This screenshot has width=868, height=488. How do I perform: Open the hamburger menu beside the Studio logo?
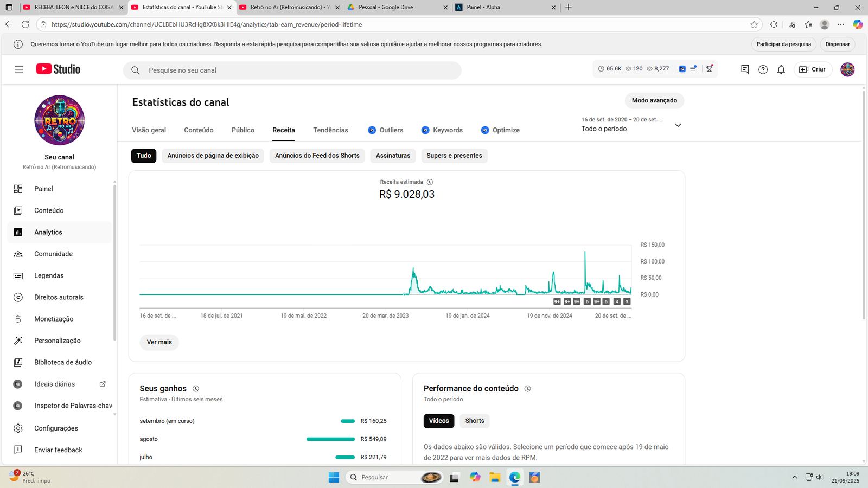[x=19, y=69]
